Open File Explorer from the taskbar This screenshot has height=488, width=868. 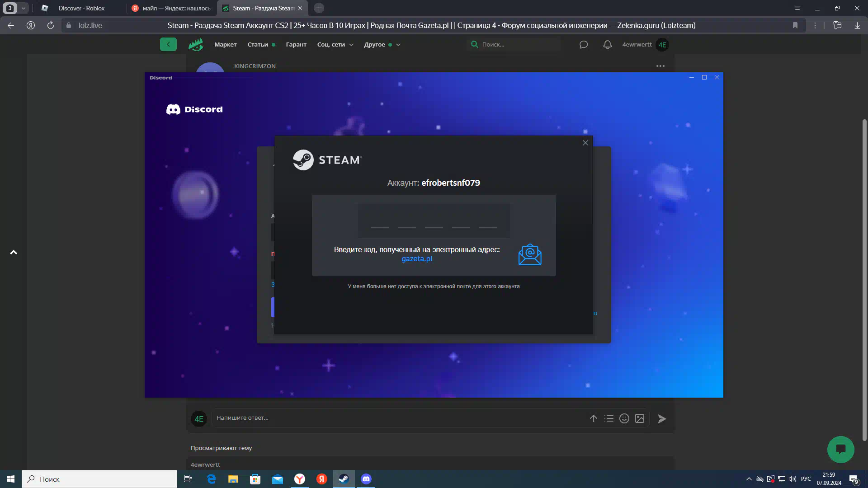pyautogui.click(x=233, y=479)
